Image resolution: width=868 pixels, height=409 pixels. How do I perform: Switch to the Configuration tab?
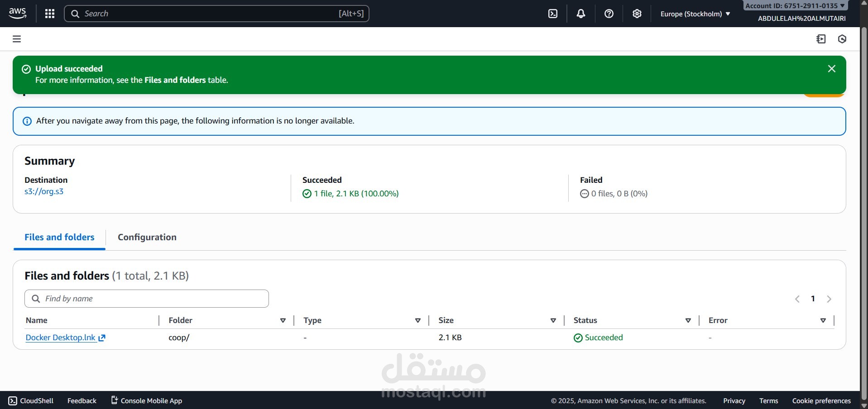click(147, 237)
